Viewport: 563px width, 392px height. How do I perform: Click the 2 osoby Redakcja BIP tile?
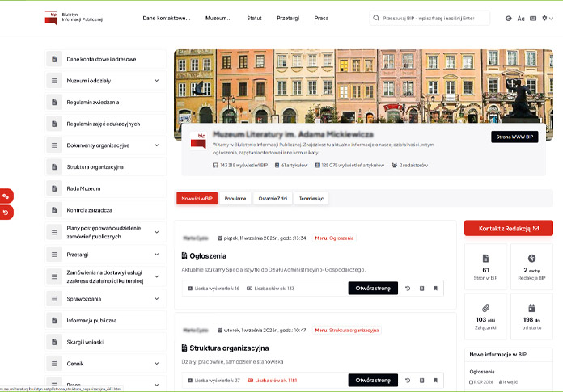[531, 267]
